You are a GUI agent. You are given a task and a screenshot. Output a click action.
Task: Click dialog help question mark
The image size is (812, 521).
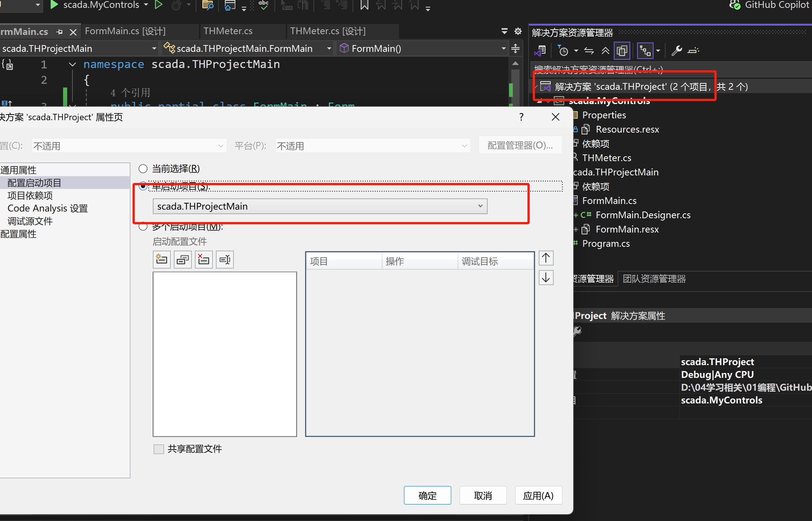point(521,117)
